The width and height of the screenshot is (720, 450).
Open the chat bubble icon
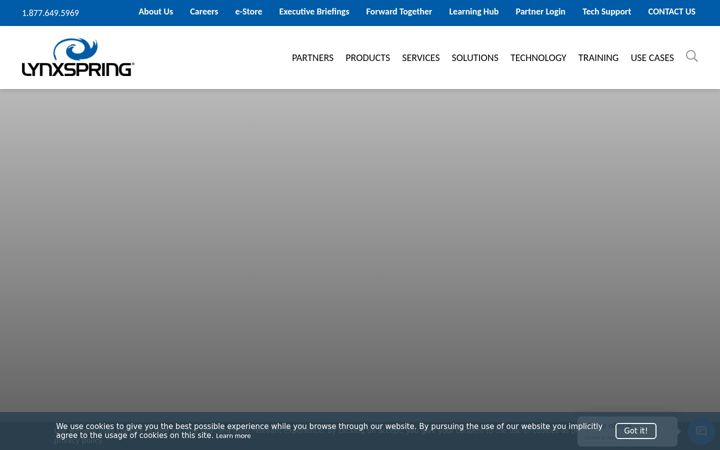[x=701, y=431]
